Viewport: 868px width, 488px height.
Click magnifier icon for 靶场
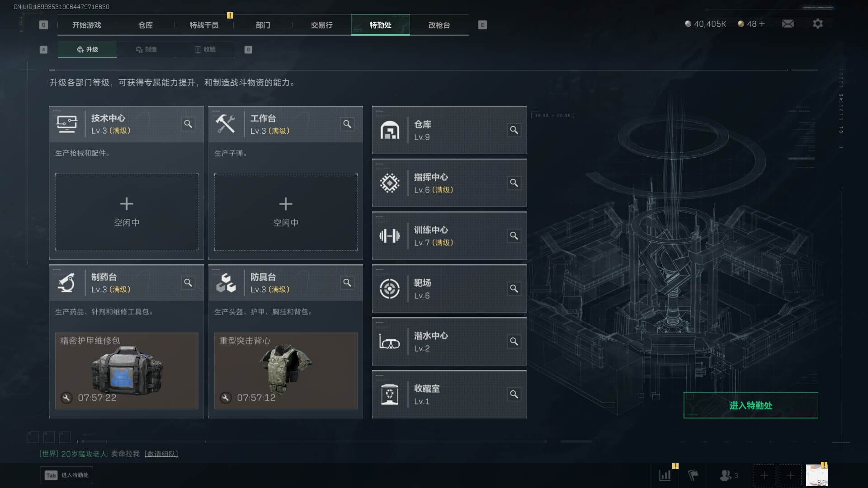514,289
